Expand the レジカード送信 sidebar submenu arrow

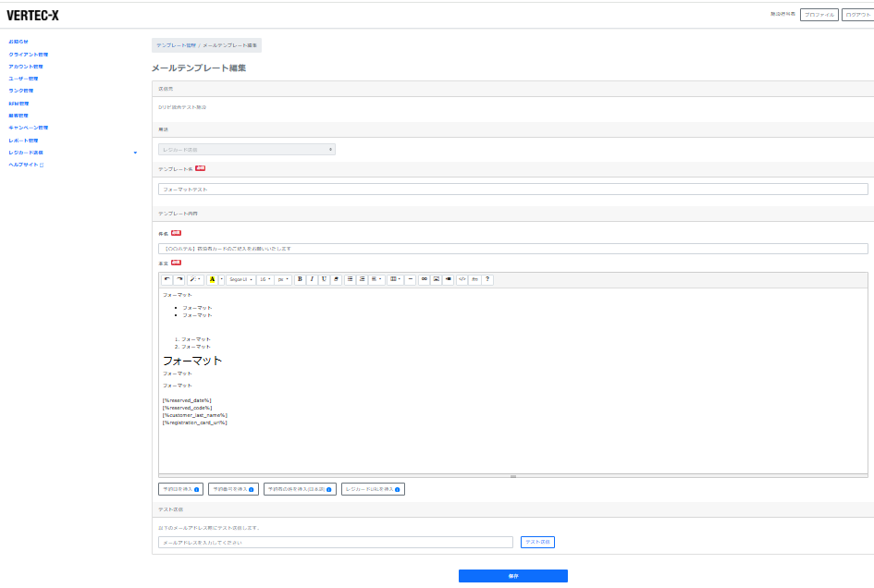tap(135, 153)
